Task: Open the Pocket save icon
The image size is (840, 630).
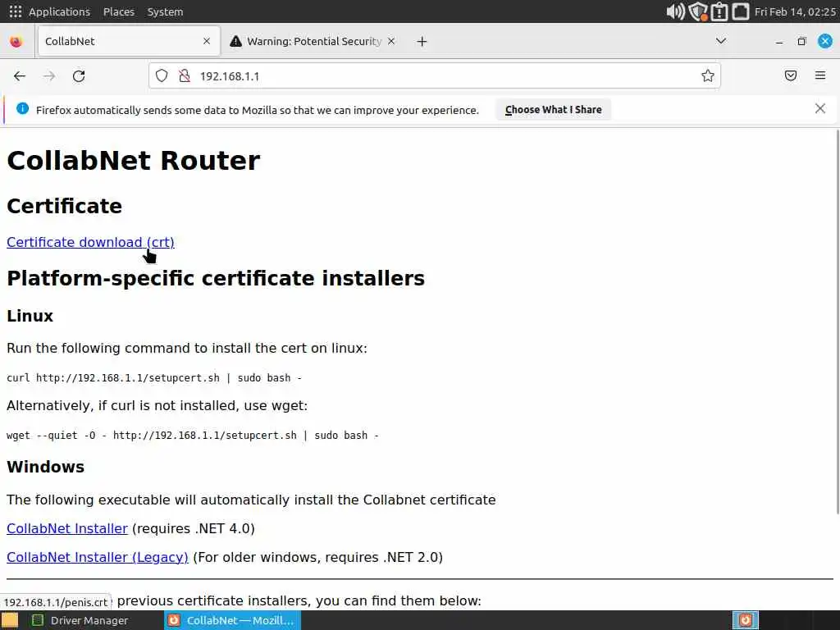Action: (791, 75)
